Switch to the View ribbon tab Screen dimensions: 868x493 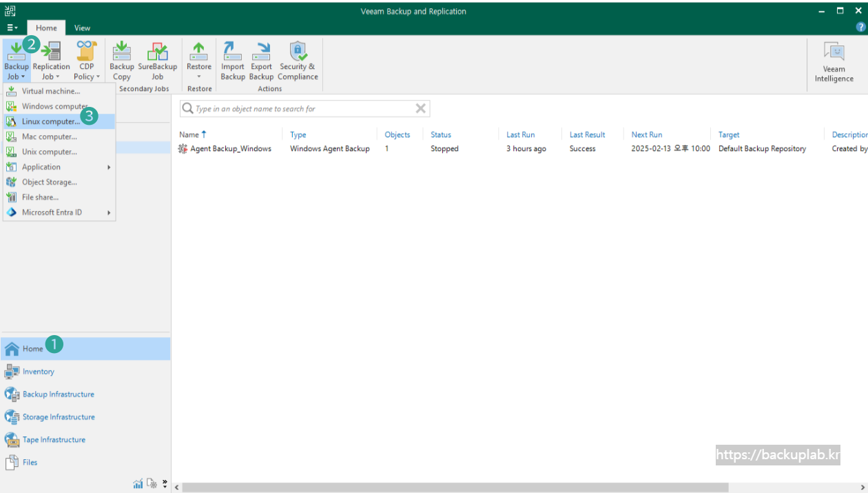(83, 28)
